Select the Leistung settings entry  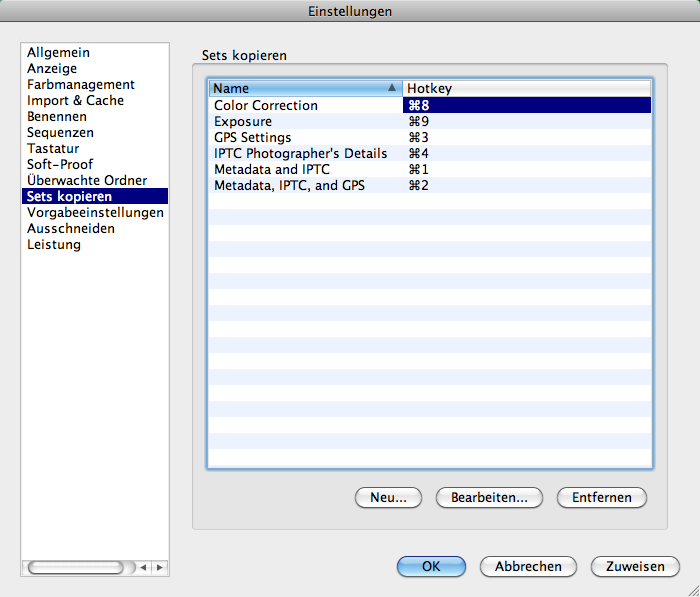point(54,244)
